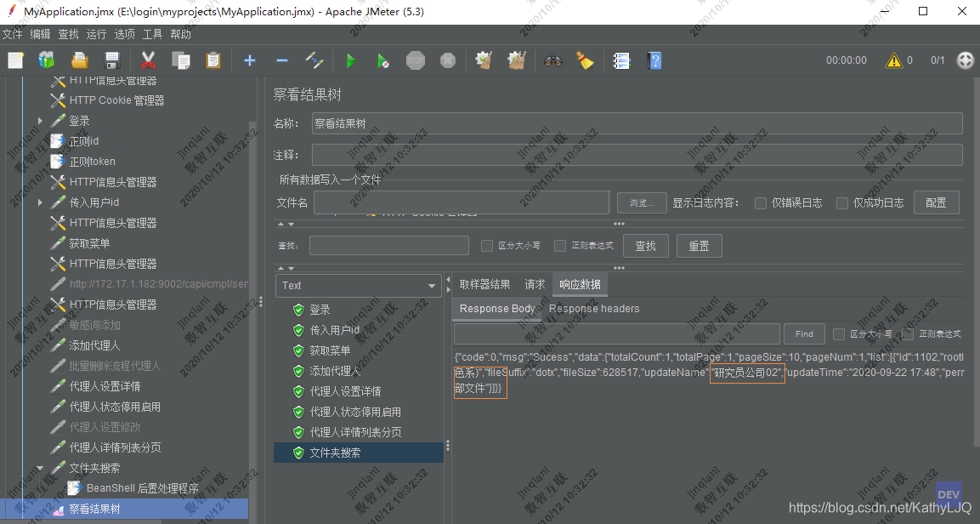The image size is (980, 524).
Task: Switch to Response headers tab
Action: pos(594,309)
